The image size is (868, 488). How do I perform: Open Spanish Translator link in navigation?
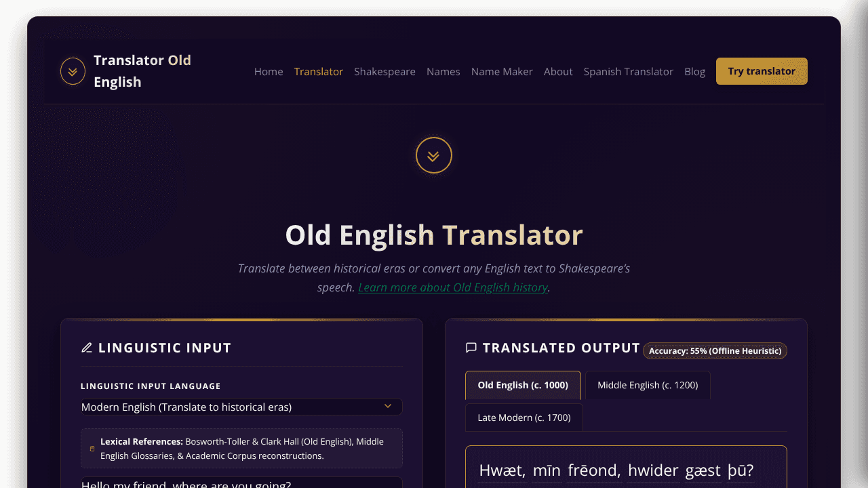click(x=629, y=71)
